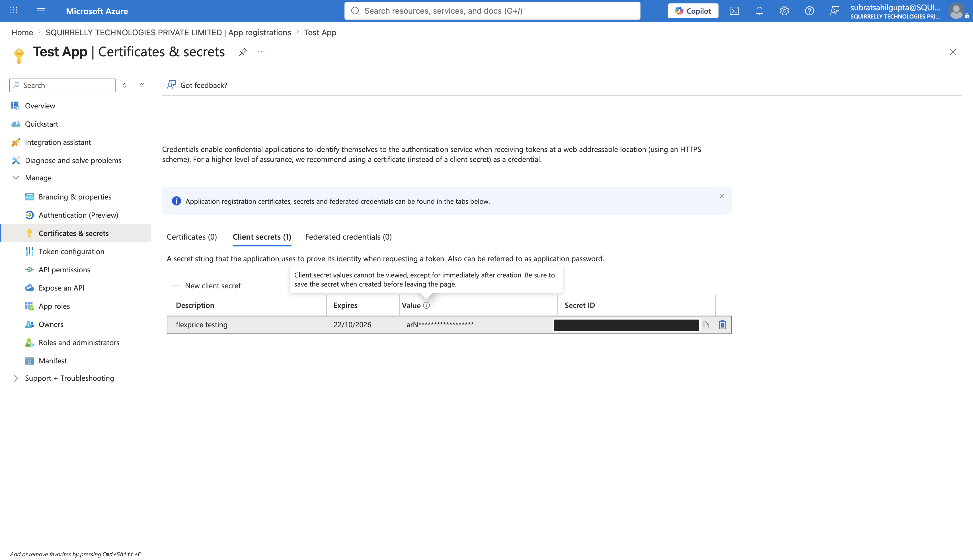Pin the Certificates & secrets page
The width and height of the screenshot is (973, 560).
coord(243,52)
